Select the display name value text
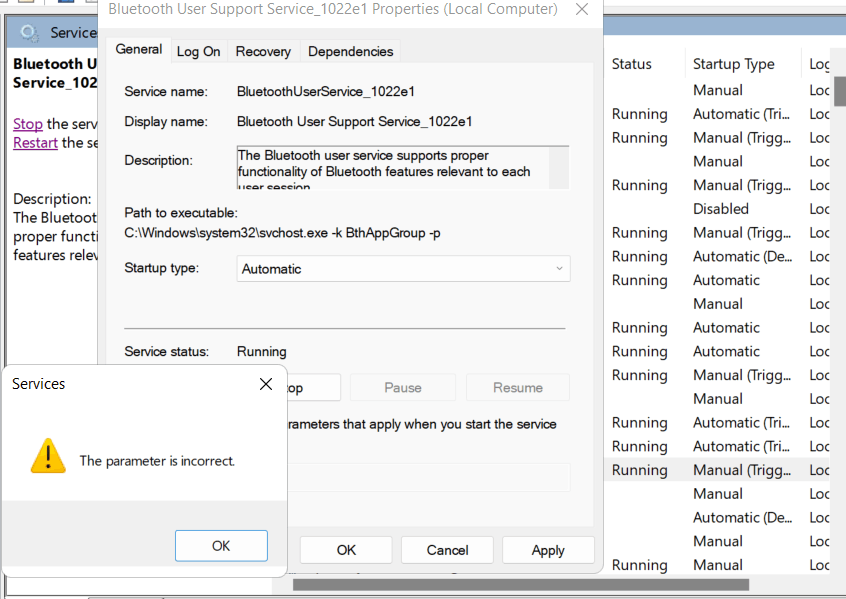 pyautogui.click(x=354, y=121)
